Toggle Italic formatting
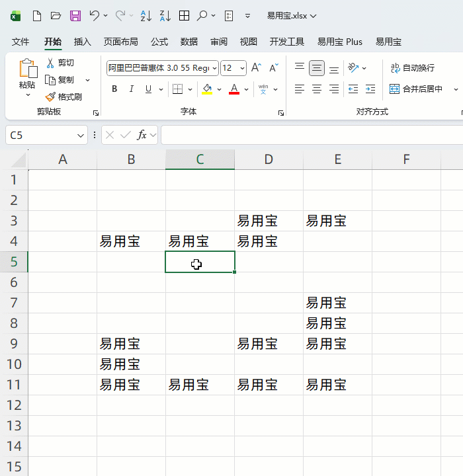This screenshot has height=476, width=463. click(132, 89)
